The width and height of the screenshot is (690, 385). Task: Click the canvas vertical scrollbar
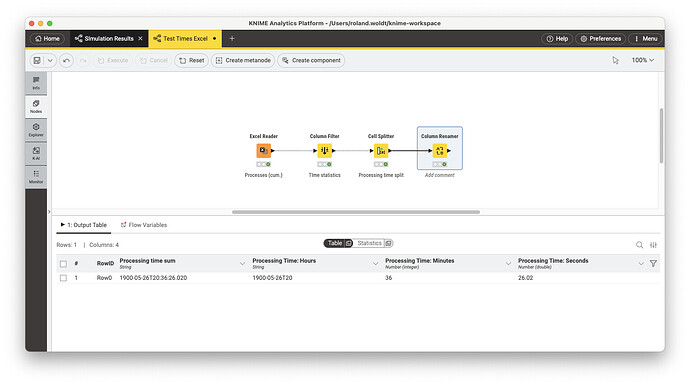pos(661,136)
